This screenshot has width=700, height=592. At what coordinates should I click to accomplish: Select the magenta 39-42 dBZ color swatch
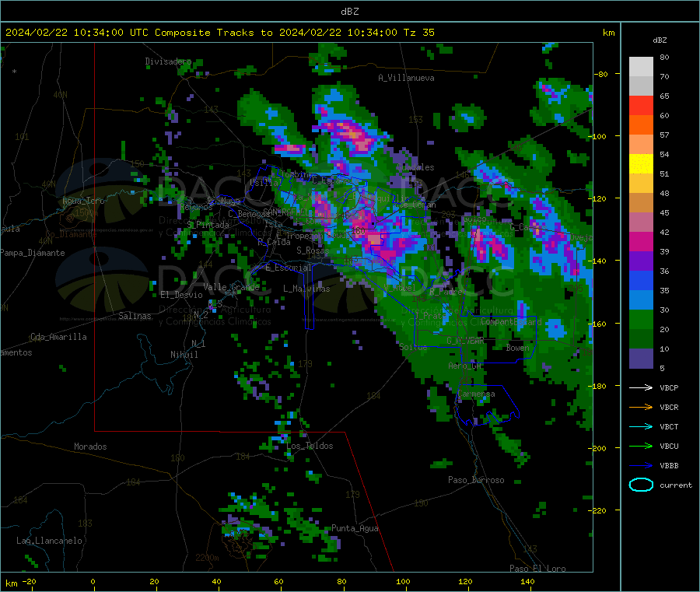641,241
